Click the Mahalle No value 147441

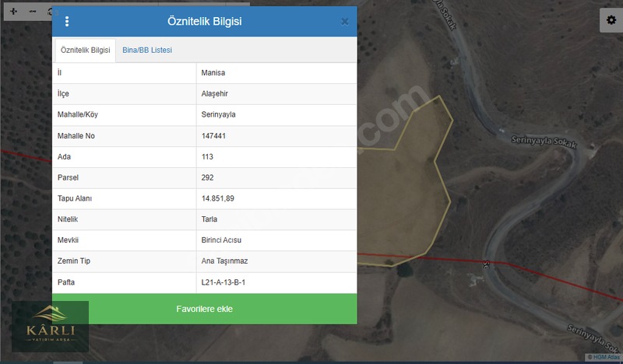pyautogui.click(x=213, y=136)
